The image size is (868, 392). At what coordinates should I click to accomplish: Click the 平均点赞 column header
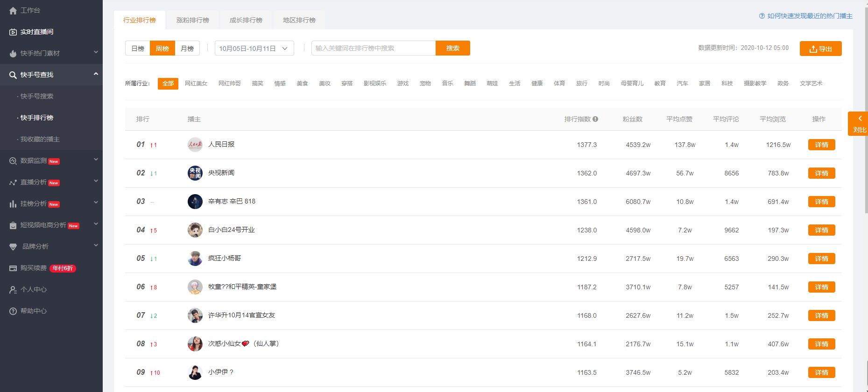679,119
